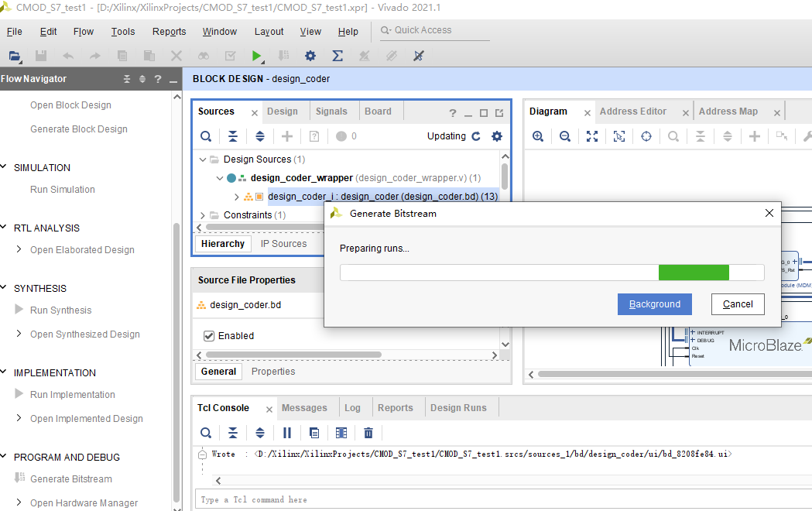Screen dimensions: 812x511
Task: Collapse the IMPLEMENTATION section
Action: pos(4,372)
